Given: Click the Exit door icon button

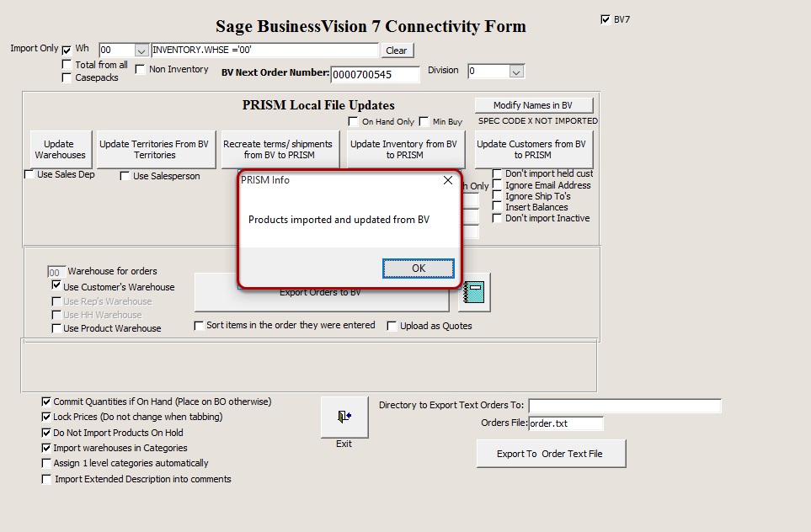Looking at the screenshot, I should coord(344,417).
